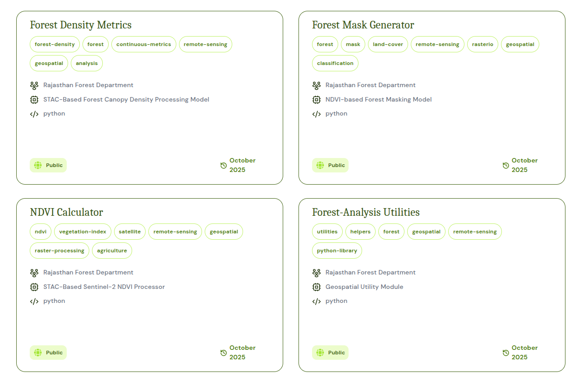Click globe icon in Forest-Analysis Utilities Public badge
Screen dimensions: 588x381
(x=320, y=353)
